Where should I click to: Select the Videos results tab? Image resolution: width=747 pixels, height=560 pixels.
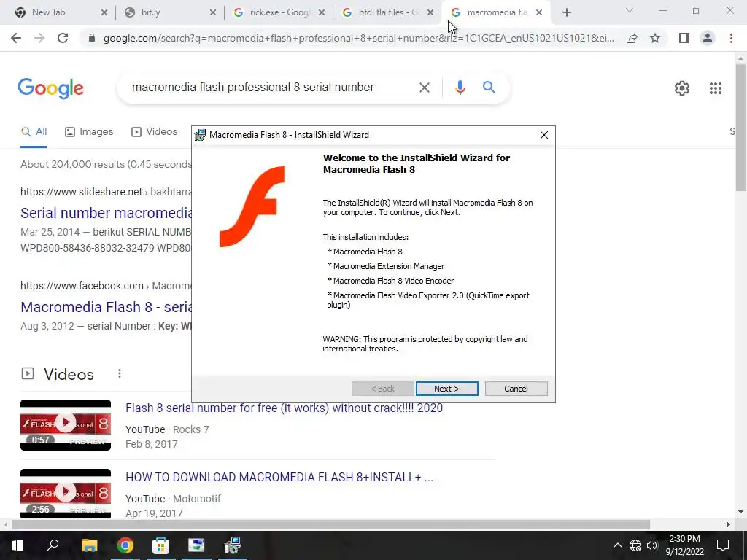155,132
